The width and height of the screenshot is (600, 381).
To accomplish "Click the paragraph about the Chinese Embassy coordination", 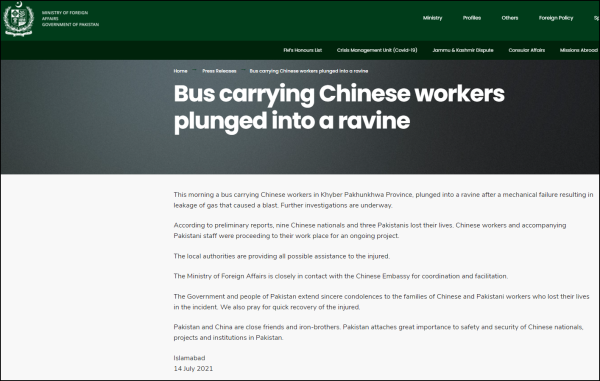I will click(x=341, y=276).
